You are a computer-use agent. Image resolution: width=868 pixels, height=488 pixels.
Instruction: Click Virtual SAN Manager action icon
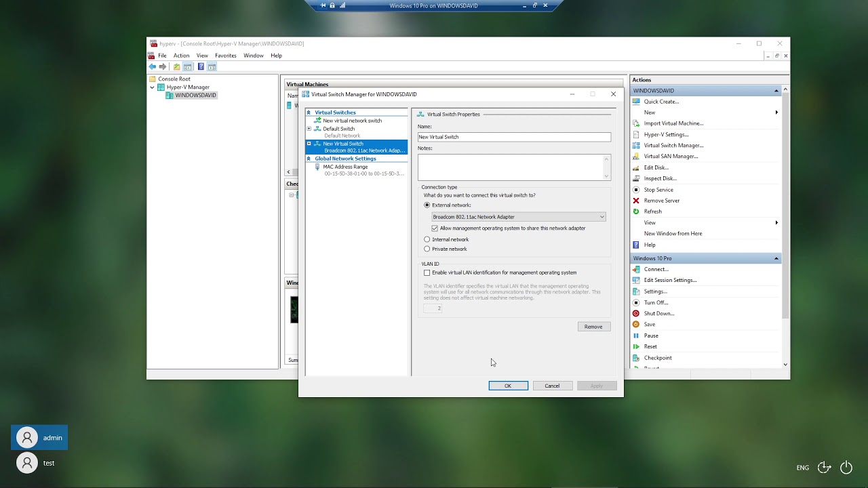pyautogui.click(x=636, y=156)
